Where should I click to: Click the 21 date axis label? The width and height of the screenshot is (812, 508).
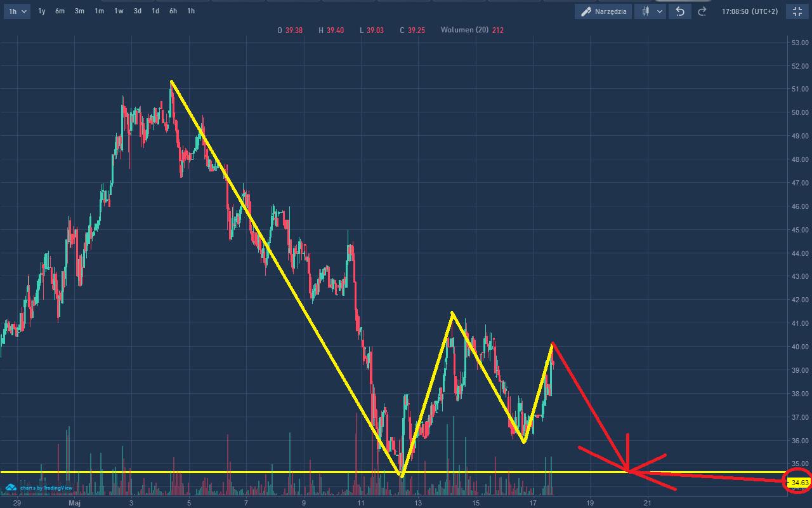pyautogui.click(x=648, y=503)
